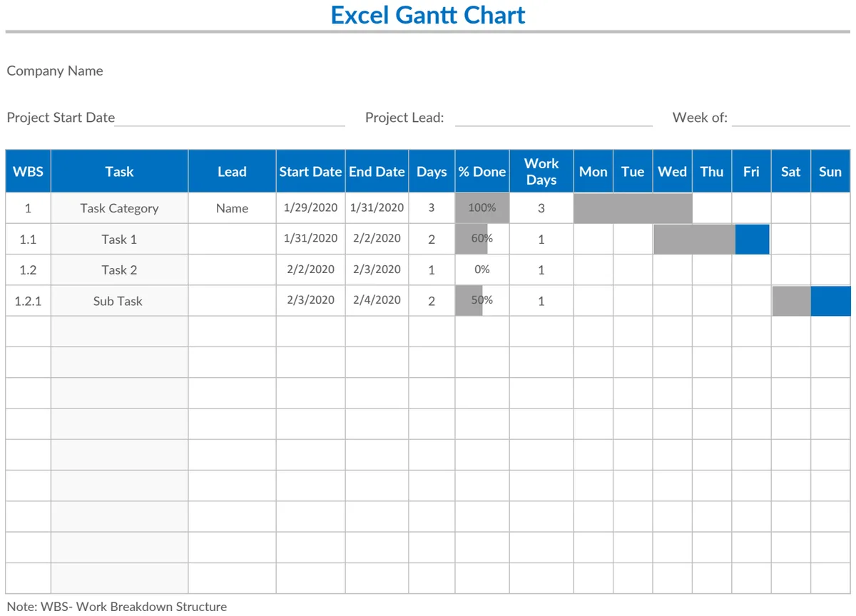Click the gray Gantt bar for Task Category
Viewport: 856px width, 616px height.
[x=633, y=207]
